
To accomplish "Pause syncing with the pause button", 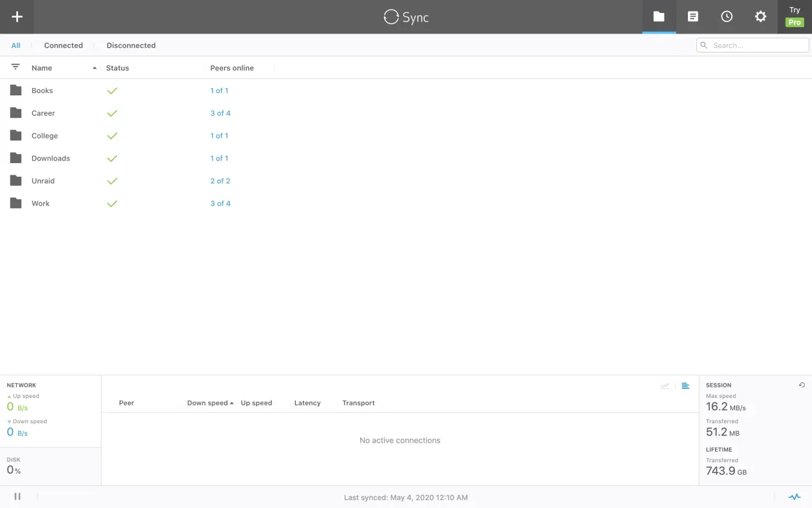I will click(x=17, y=496).
